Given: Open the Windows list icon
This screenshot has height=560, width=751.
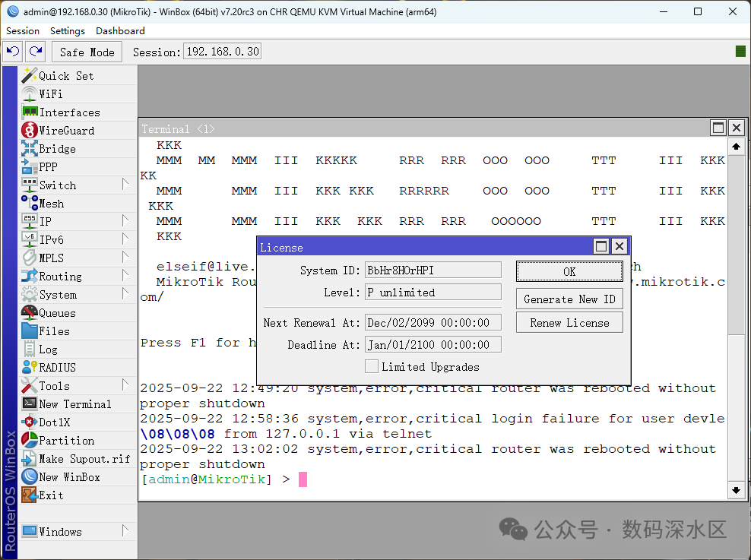Looking at the screenshot, I should [x=29, y=531].
